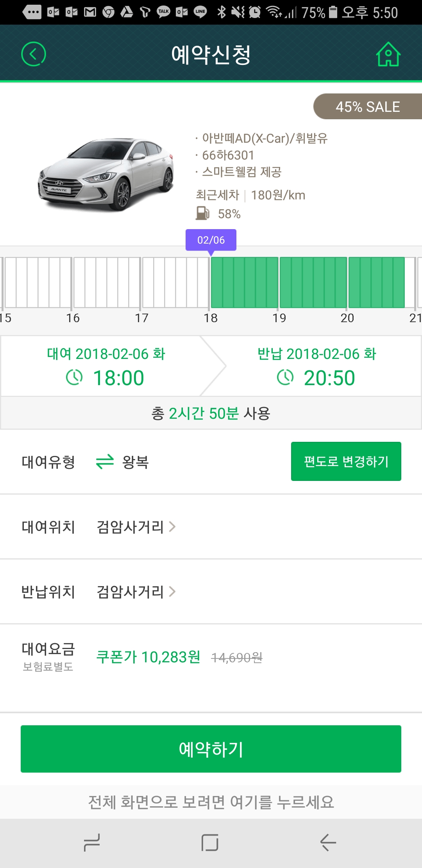The image size is (422, 868).
Task: Open return time 20:50 picker
Action: (x=329, y=378)
